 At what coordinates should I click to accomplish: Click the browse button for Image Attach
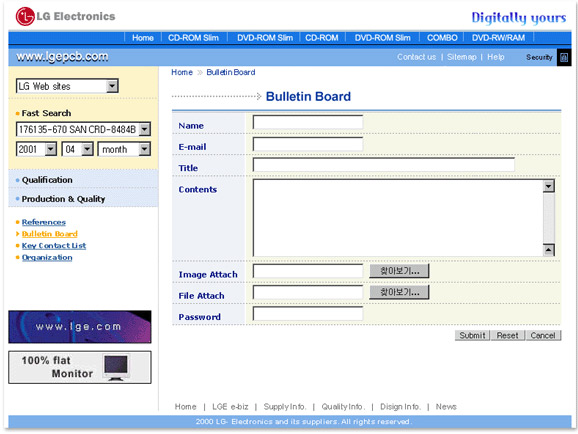(x=399, y=271)
